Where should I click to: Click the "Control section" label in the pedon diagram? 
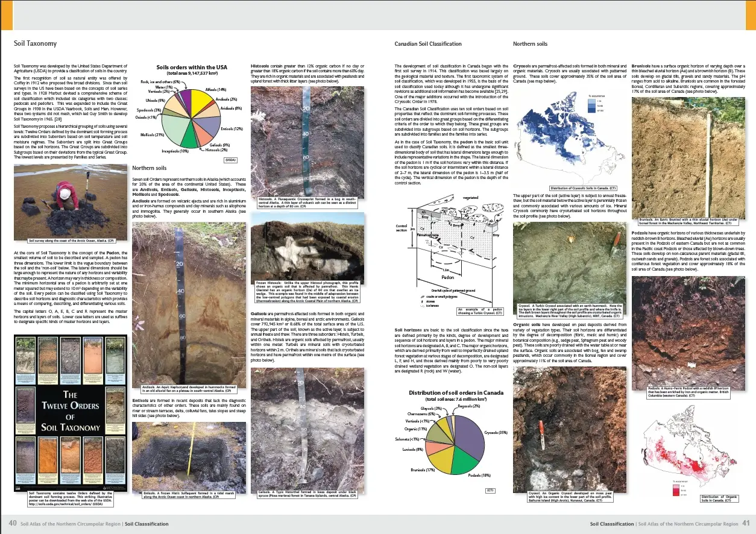click(x=402, y=230)
